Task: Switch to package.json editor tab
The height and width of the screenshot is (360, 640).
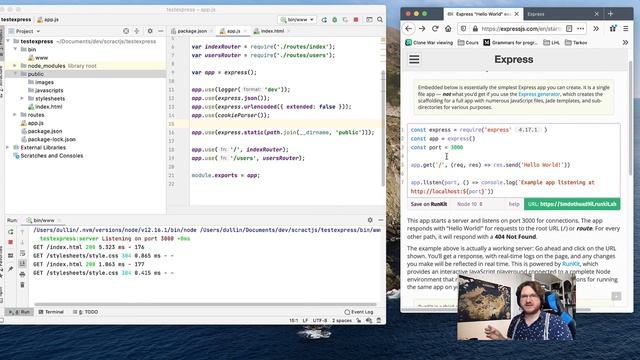Action: tap(192, 31)
